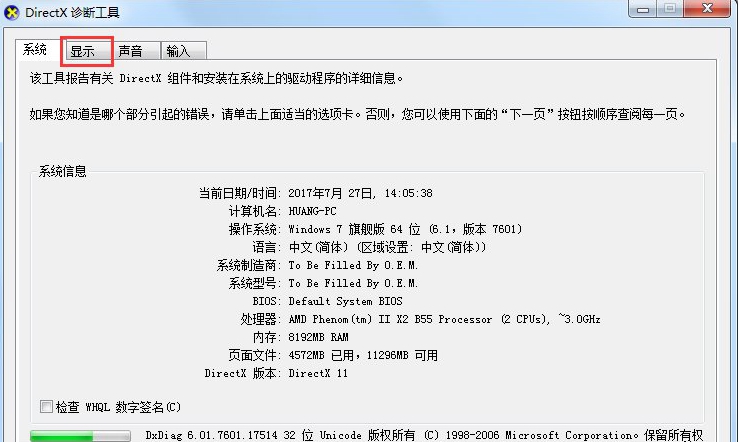
Task: Click the sentence starting 如果您知道是哪个部分
Action: (x=358, y=114)
